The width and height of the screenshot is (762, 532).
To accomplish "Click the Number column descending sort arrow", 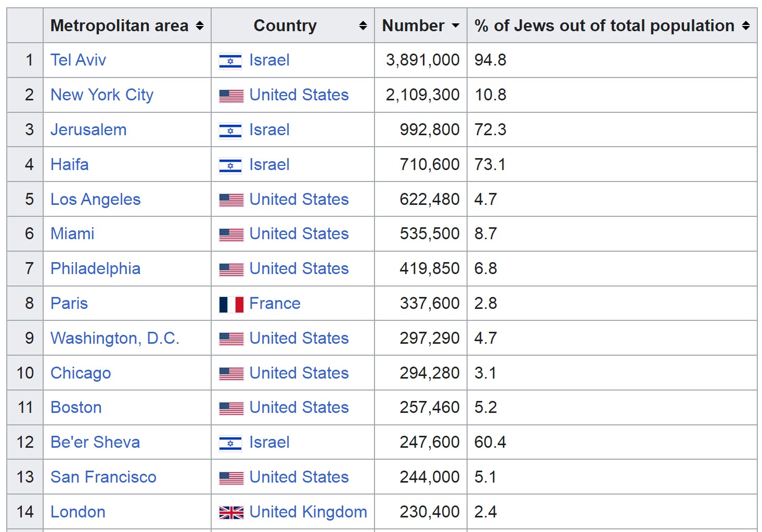I will [456, 25].
